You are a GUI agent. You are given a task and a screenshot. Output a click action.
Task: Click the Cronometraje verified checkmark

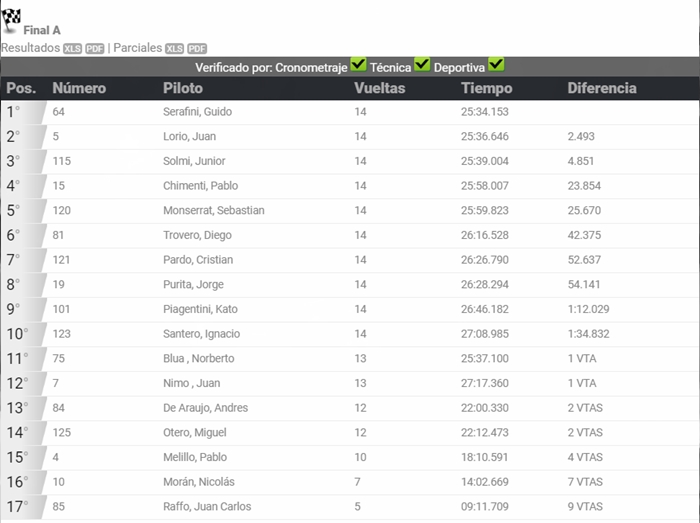[359, 66]
